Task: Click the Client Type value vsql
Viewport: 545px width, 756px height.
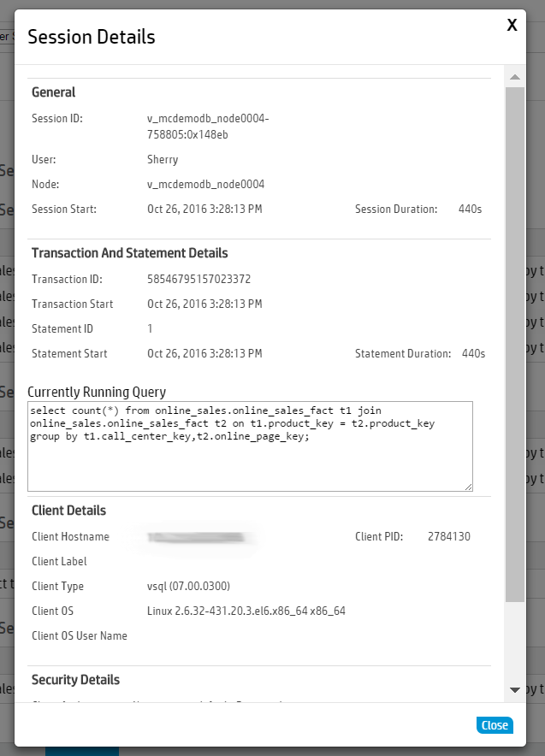Action: click(188, 587)
